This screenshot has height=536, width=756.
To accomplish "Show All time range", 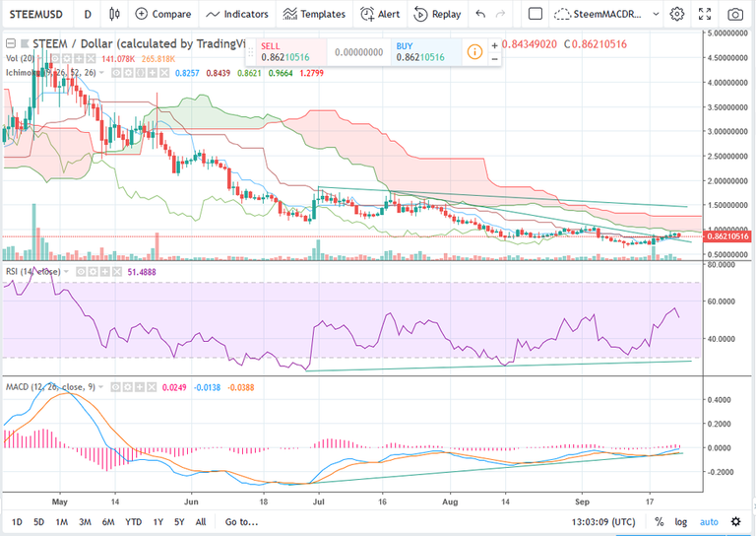I will pos(201,522).
